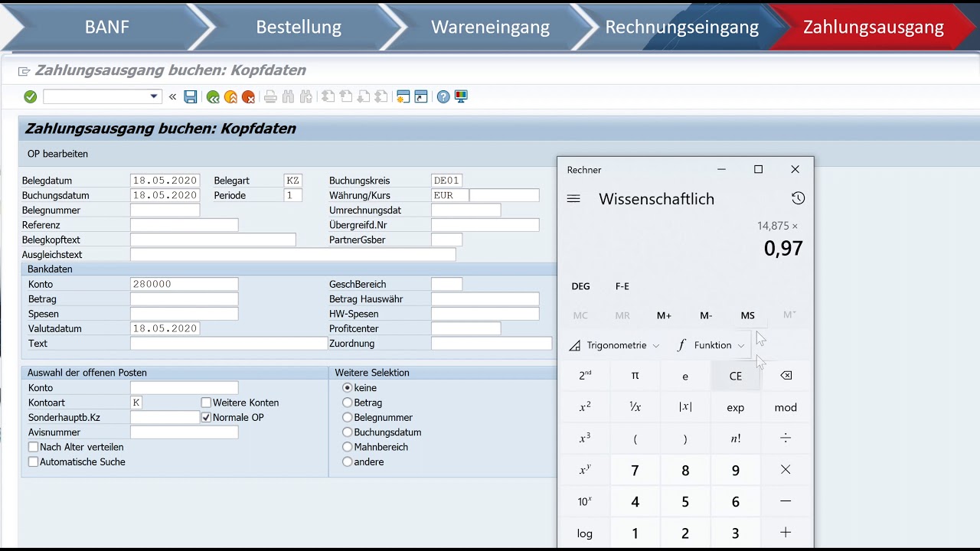Toggle the 2nd function key
The image size is (980, 551).
pos(585,376)
